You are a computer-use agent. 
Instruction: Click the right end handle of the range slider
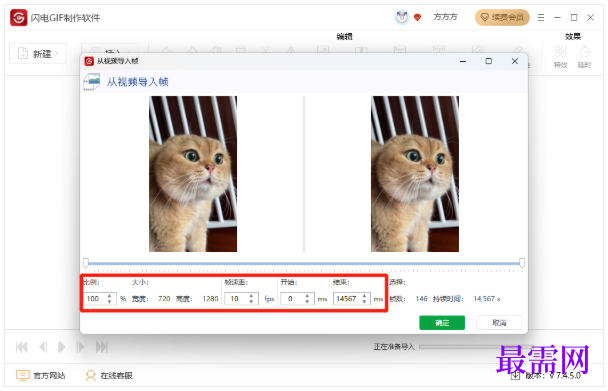(522, 263)
